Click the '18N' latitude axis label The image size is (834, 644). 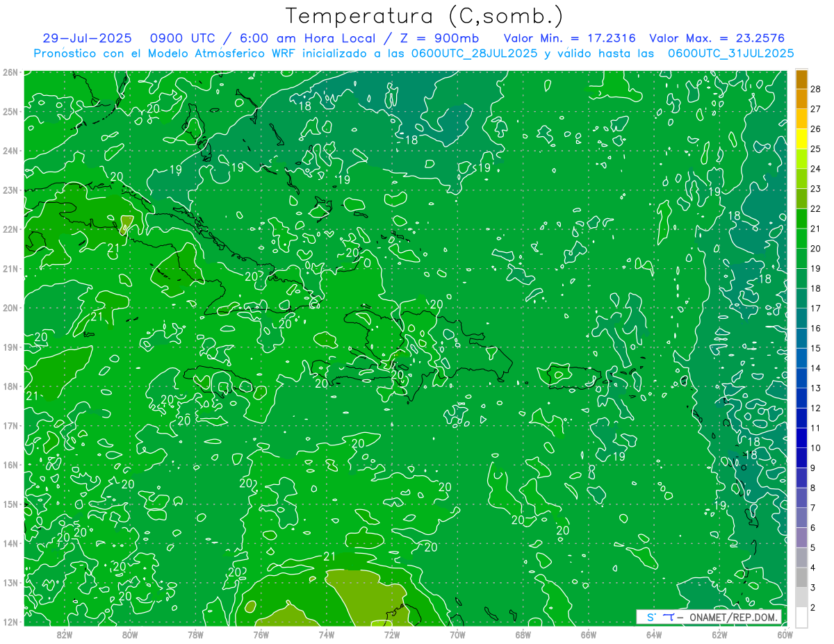click(x=10, y=386)
